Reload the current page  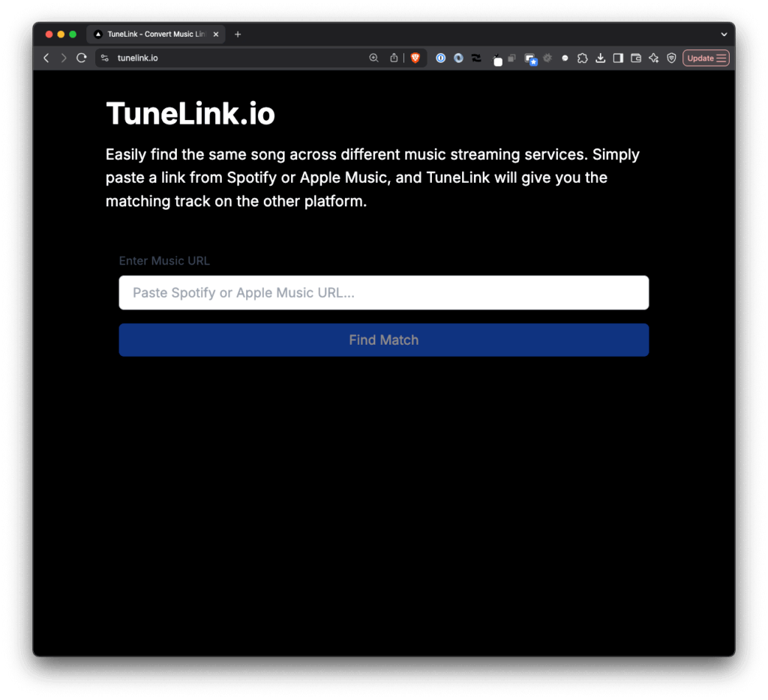coord(82,58)
